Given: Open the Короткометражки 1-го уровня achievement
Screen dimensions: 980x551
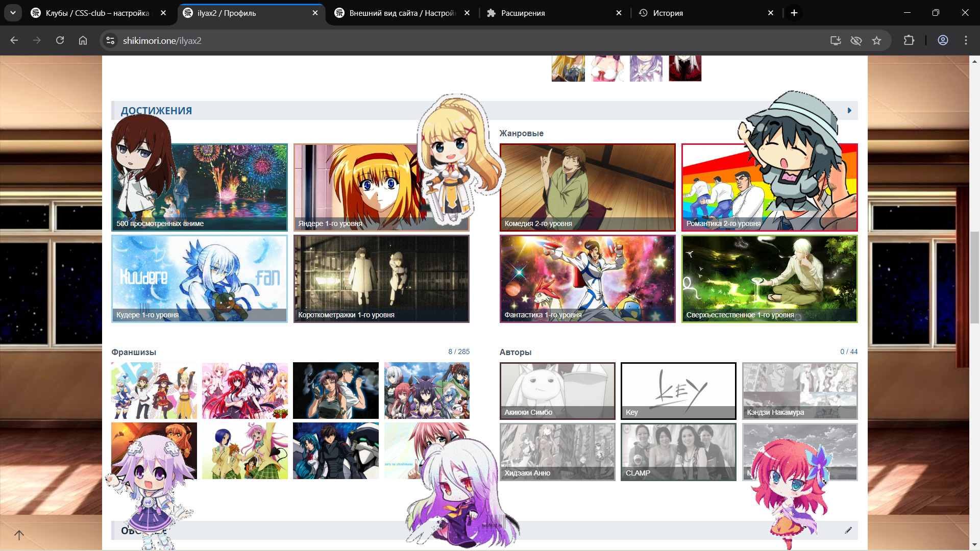Looking at the screenshot, I should [x=381, y=279].
